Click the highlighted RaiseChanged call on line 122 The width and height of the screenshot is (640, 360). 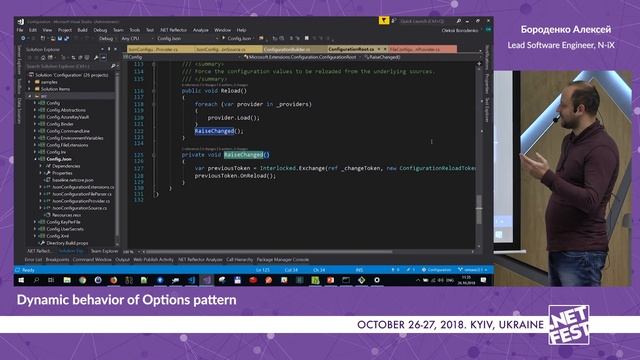[214, 131]
